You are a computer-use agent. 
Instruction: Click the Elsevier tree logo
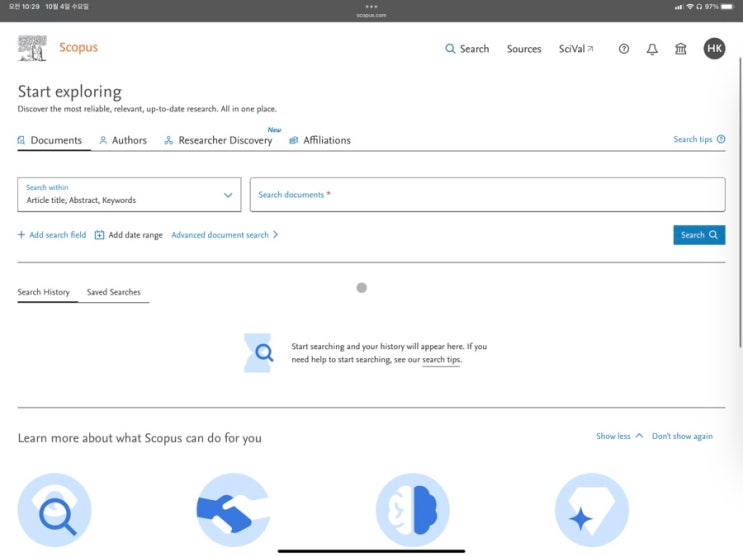coord(32,48)
